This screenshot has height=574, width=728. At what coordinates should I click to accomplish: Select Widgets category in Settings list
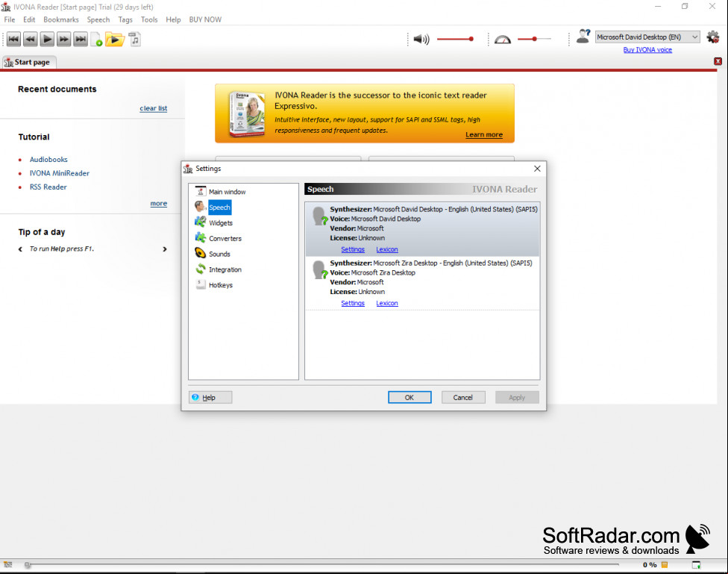214,222
